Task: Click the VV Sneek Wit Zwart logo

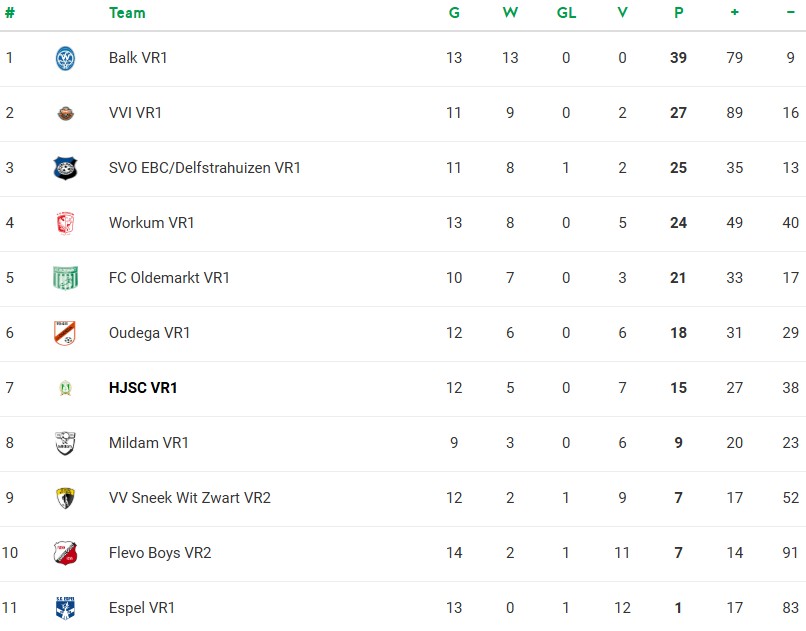Action: (x=65, y=498)
